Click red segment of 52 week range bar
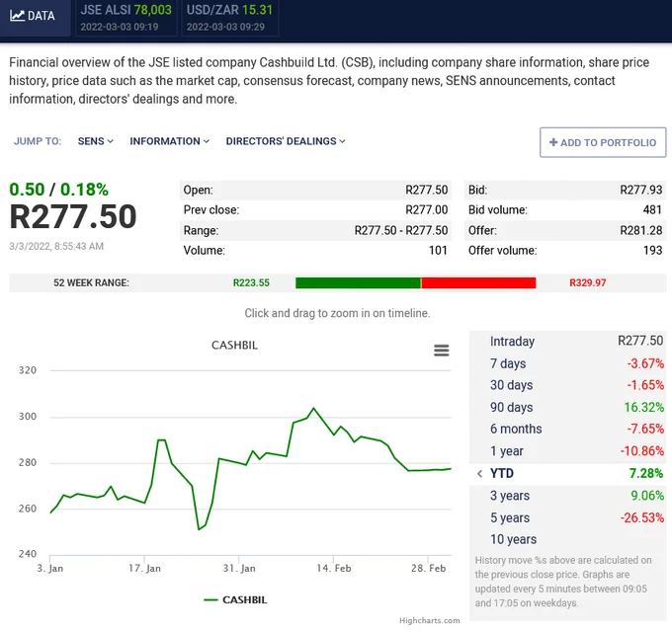 (478, 283)
